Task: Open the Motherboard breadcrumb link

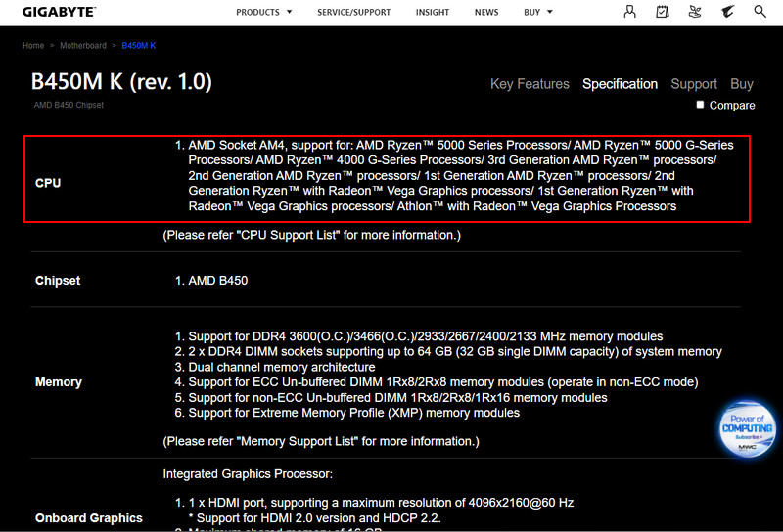Action: (x=83, y=45)
